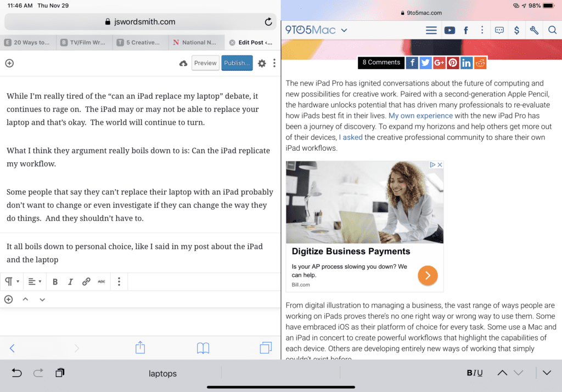Viewport: 562px width, 392px height.
Task: Switch to the TV/Film Wr... tab
Action: (x=84, y=42)
